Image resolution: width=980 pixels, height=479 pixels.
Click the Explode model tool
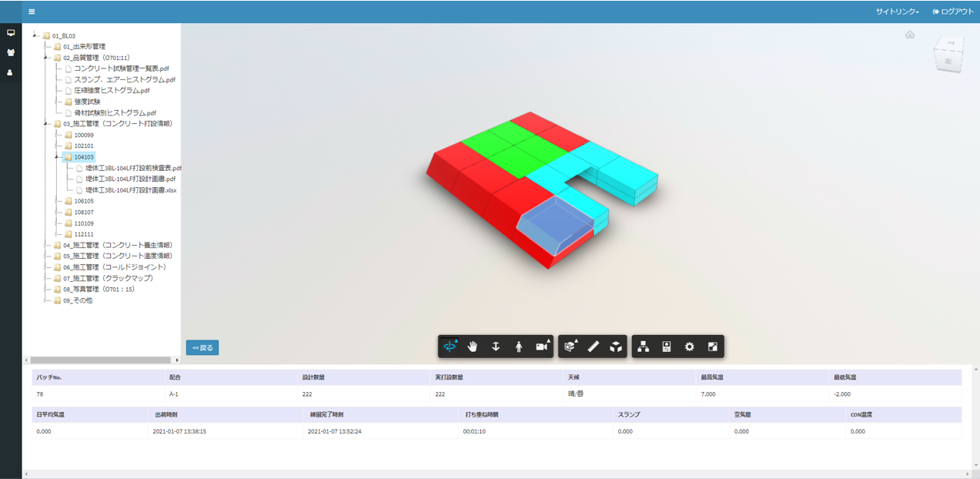point(616,347)
